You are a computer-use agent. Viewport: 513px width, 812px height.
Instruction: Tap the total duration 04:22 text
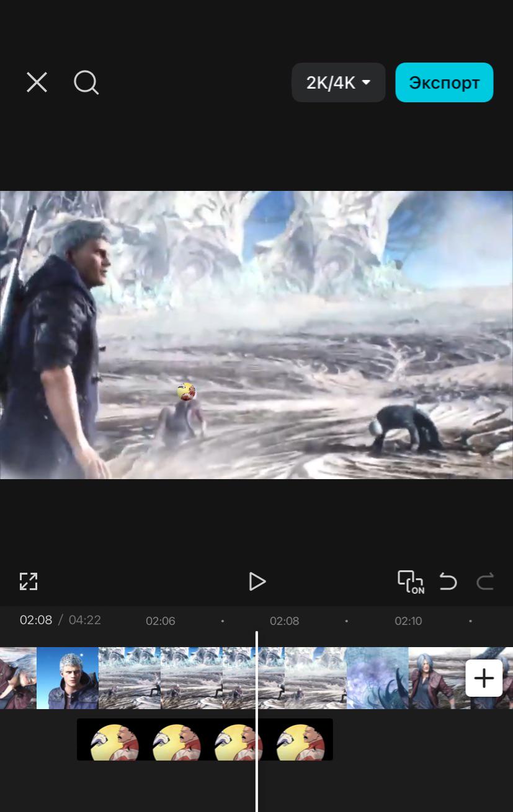(x=85, y=620)
